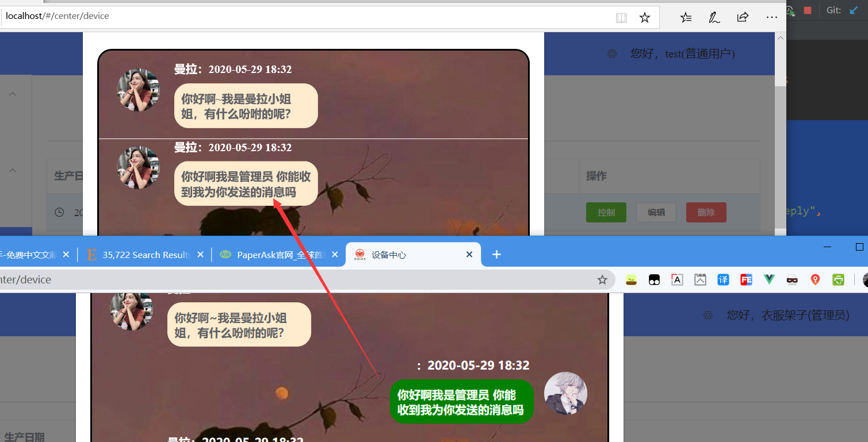The width and height of the screenshot is (868, 442).
Task: Switch to the PaperAsk官网 tab
Action: 276,254
